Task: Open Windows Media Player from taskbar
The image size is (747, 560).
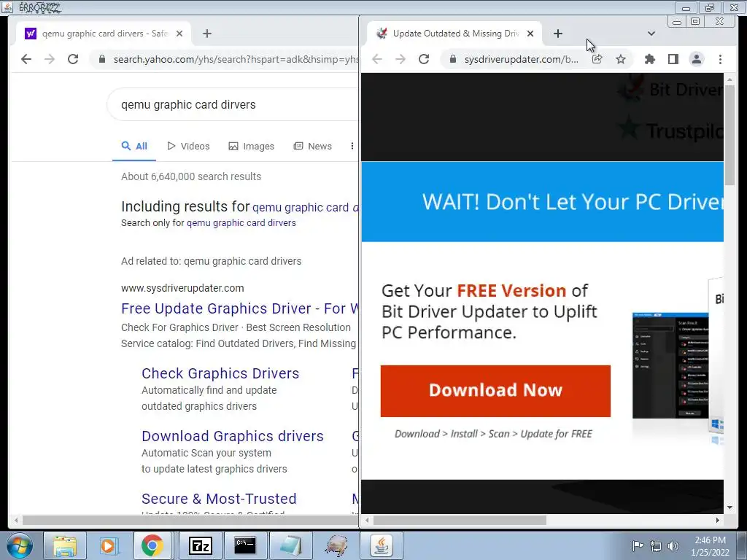Action: 108,545
